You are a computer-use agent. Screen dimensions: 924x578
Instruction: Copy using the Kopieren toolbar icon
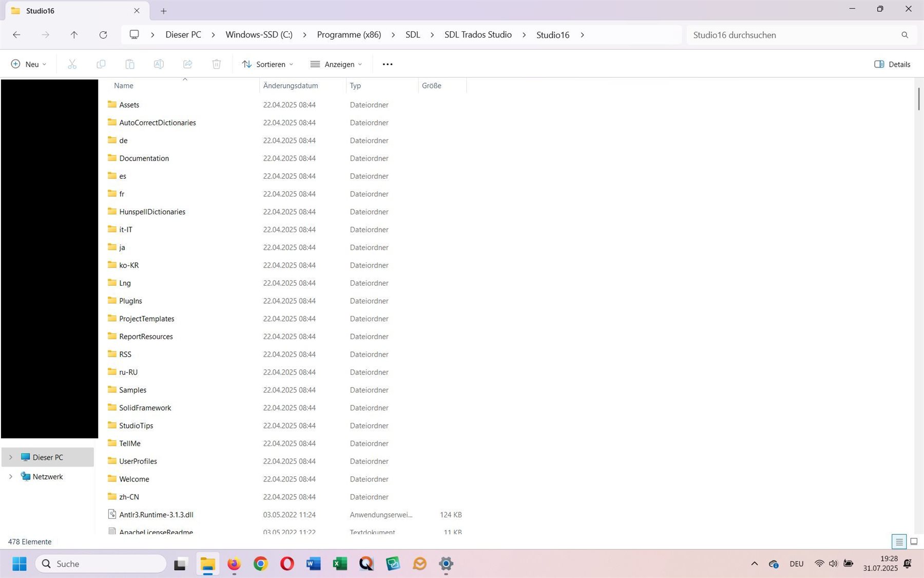click(101, 64)
